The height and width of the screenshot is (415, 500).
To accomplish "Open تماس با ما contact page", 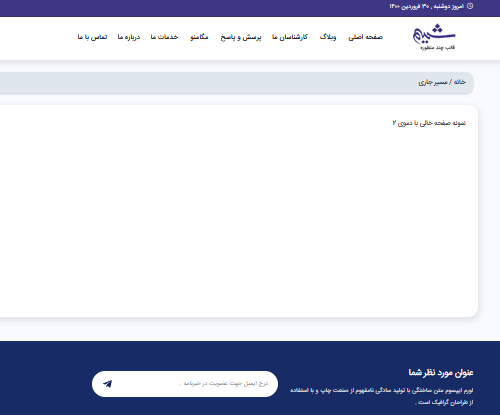I will click(92, 37).
